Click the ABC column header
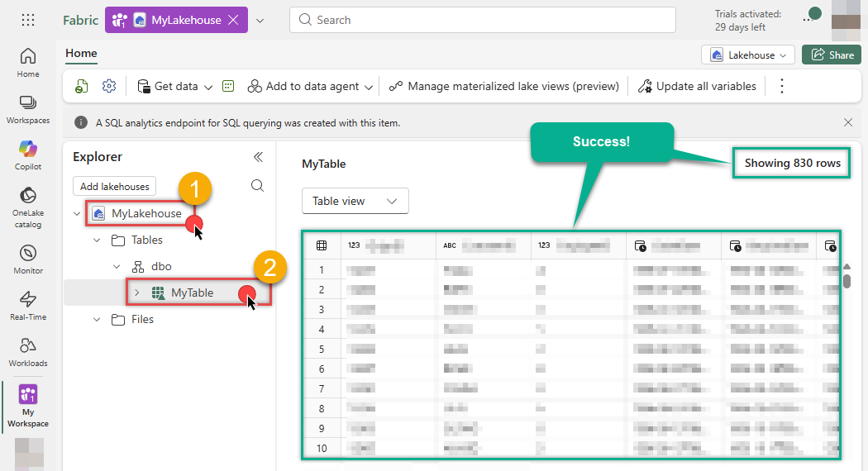 (484, 245)
